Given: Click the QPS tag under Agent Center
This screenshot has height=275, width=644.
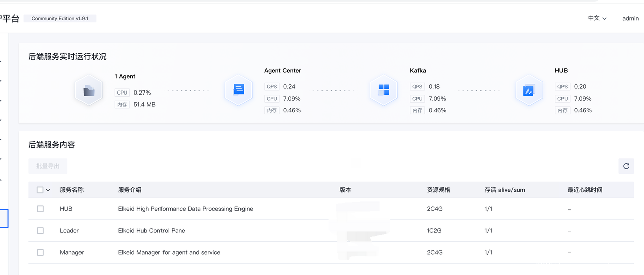Looking at the screenshot, I should coord(272,86).
